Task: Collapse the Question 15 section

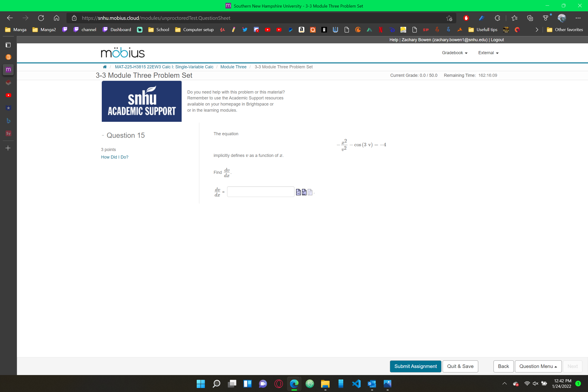Action: [x=103, y=135]
